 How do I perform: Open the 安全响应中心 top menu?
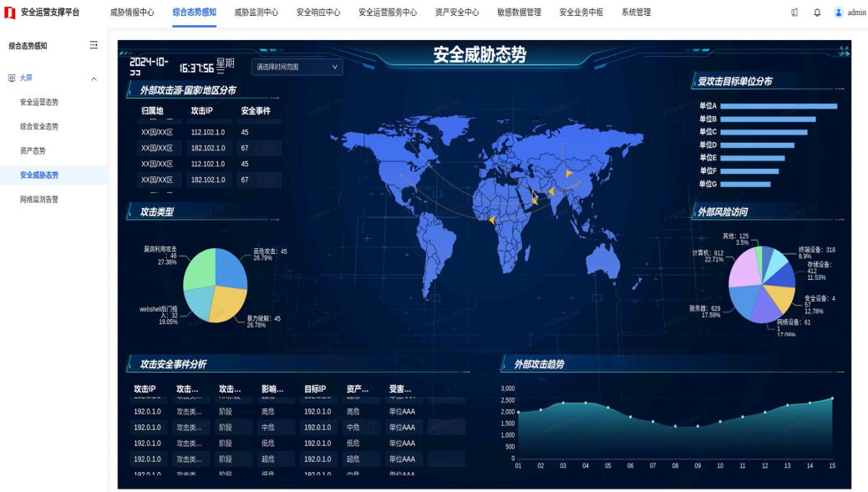[318, 13]
